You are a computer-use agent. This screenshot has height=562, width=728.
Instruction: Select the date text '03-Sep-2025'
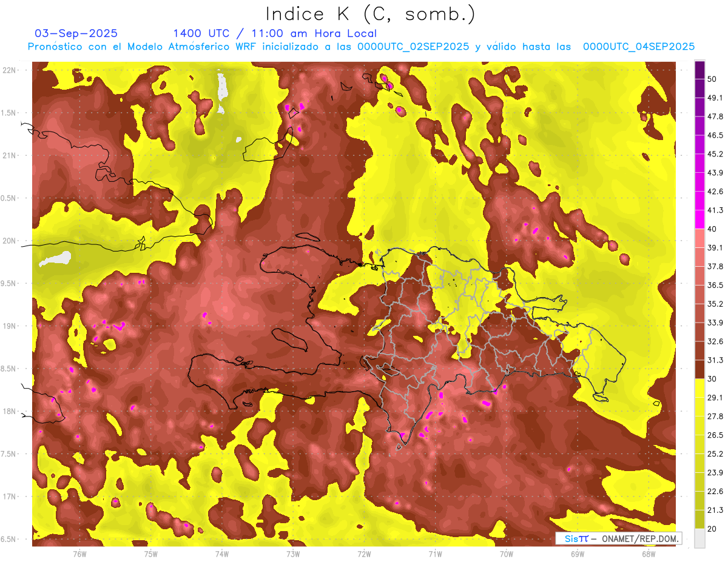tap(76, 33)
